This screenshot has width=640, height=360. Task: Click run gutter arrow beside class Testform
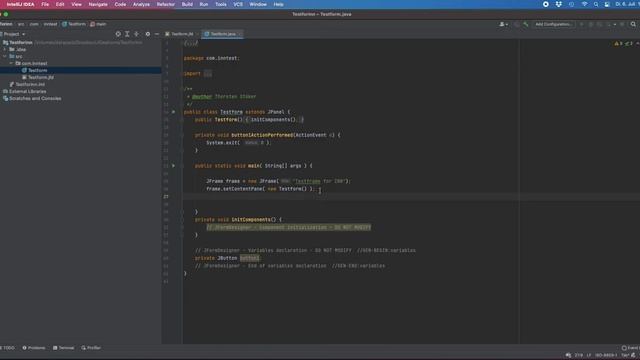tap(173, 112)
